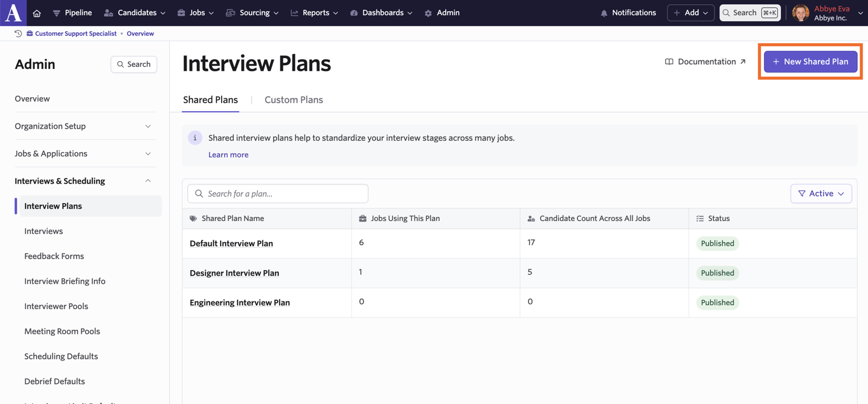Open the Documentation link
The width and height of the screenshot is (868, 404).
click(x=706, y=62)
